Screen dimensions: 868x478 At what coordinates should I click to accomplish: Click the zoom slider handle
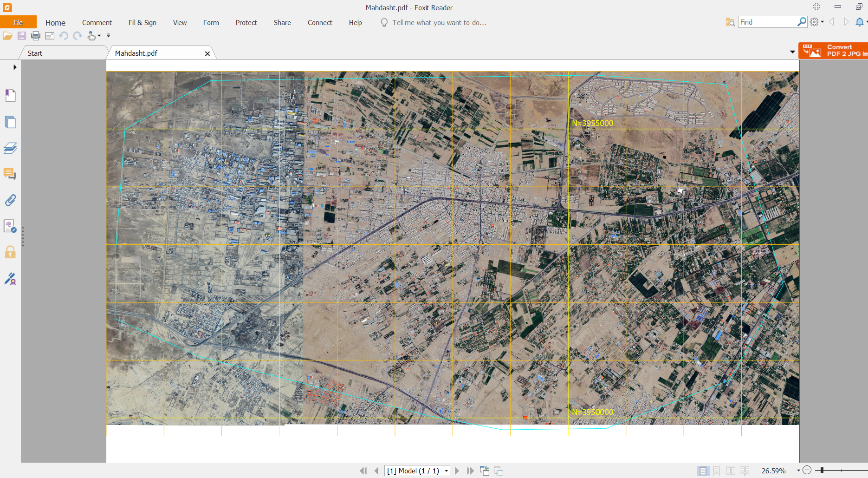[x=822, y=471]
